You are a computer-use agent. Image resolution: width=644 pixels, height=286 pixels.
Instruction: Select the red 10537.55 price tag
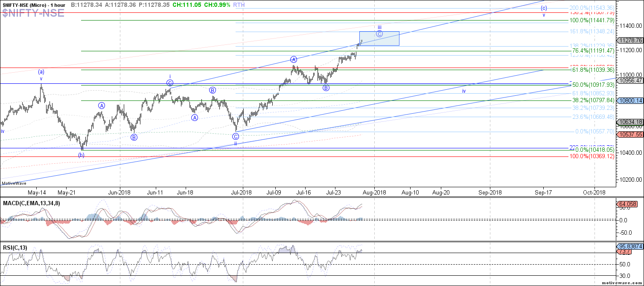(629, 134)
